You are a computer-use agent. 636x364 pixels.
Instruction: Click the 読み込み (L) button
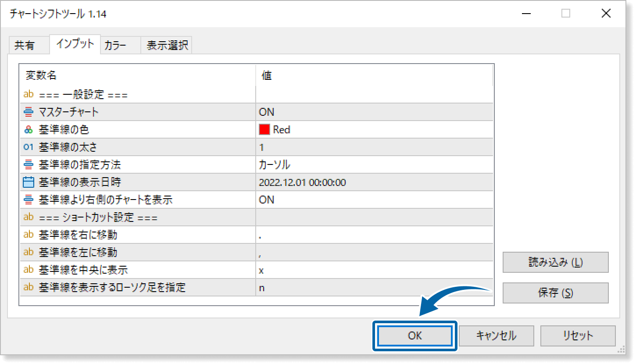(x=556, y=262)
